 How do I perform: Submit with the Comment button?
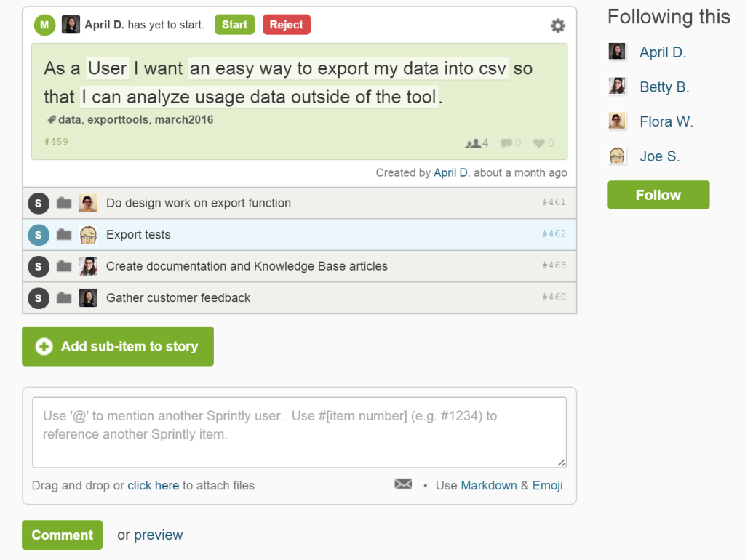coord(62,535)
